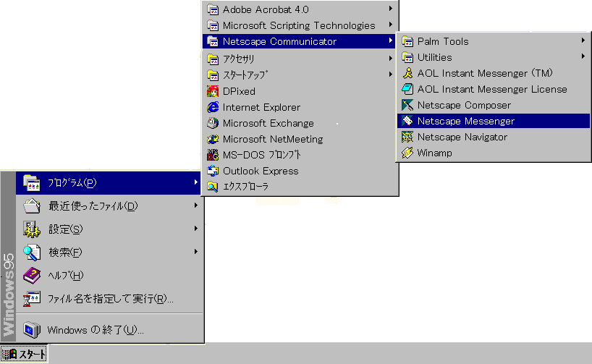Expand the プログラム(P) submenu arrow

click(195, 182)
